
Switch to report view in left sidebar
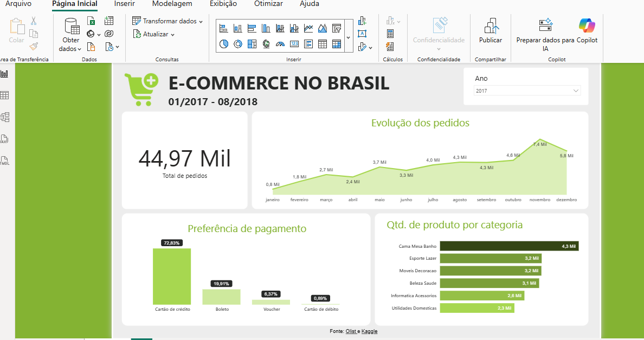coord(4,74)
